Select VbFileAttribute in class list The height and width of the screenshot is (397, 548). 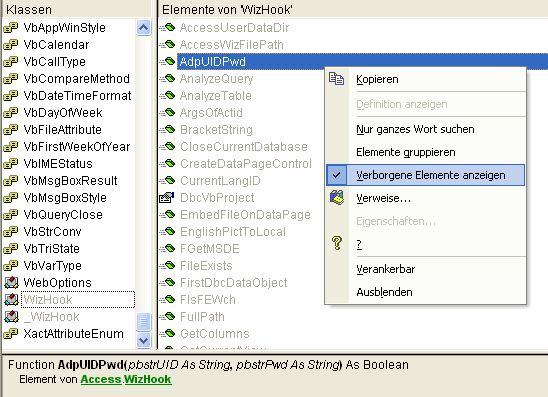click(x=63, y=130)
